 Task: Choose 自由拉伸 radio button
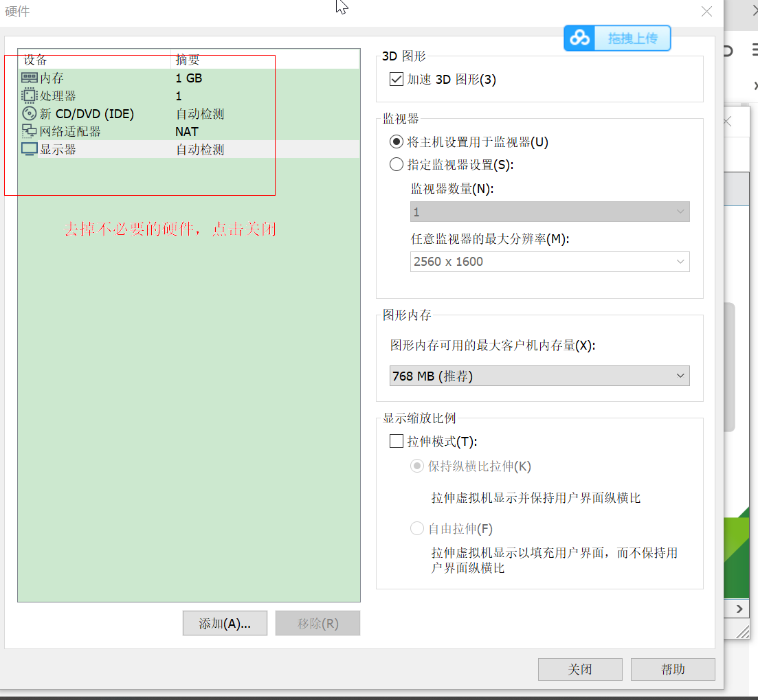click(x=416, y=528)
